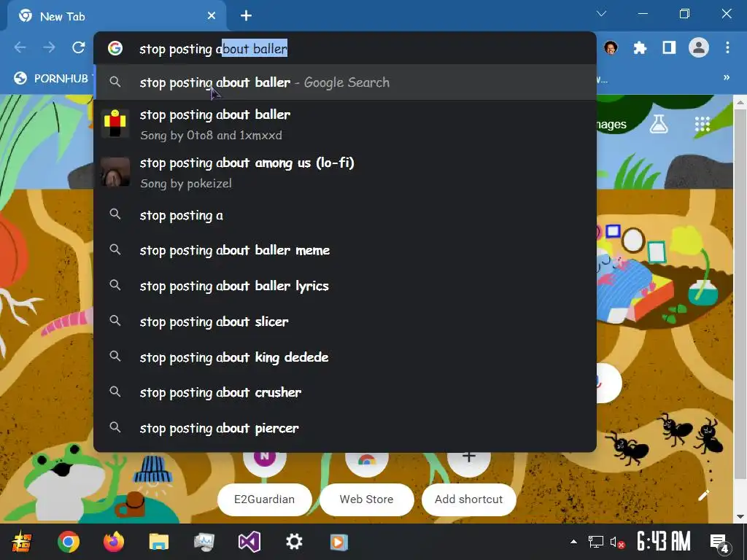Open the 6:43 AM clock

click(664, 542)
